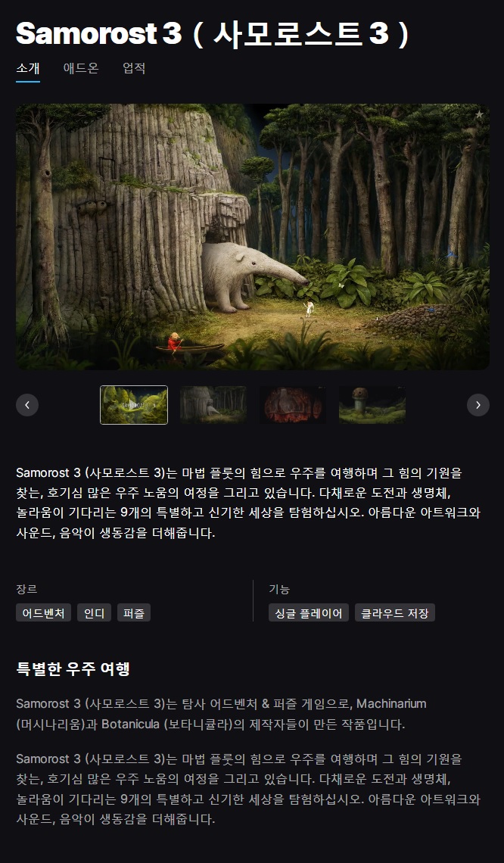This screenshot has height=863, width=504.
Task: Click the 특별한 우주 여행 heading
Action: click(x=73, y=668)
